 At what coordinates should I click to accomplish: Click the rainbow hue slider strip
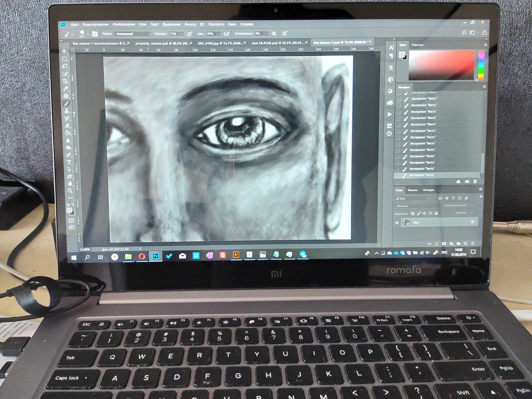tap(481, 65)
